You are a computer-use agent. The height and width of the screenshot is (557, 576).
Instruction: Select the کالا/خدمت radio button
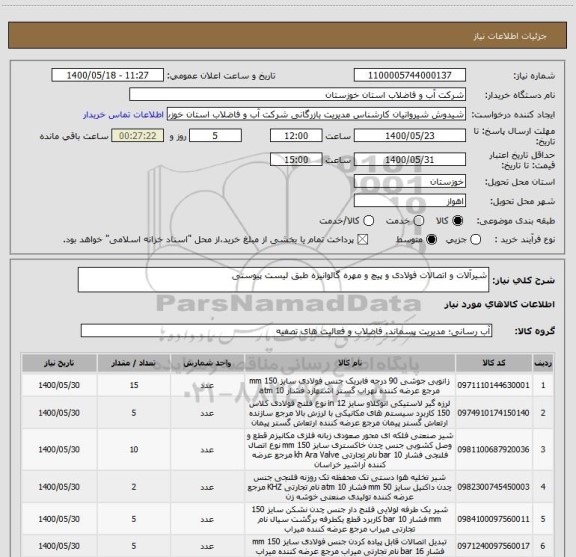pyautogui.click(x=368, y=220)
